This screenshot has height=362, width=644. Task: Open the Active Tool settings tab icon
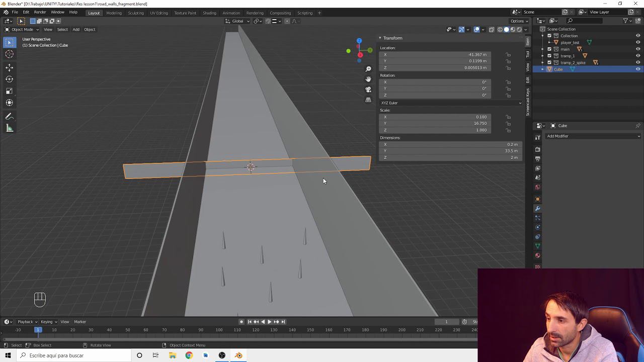[537, 137]
